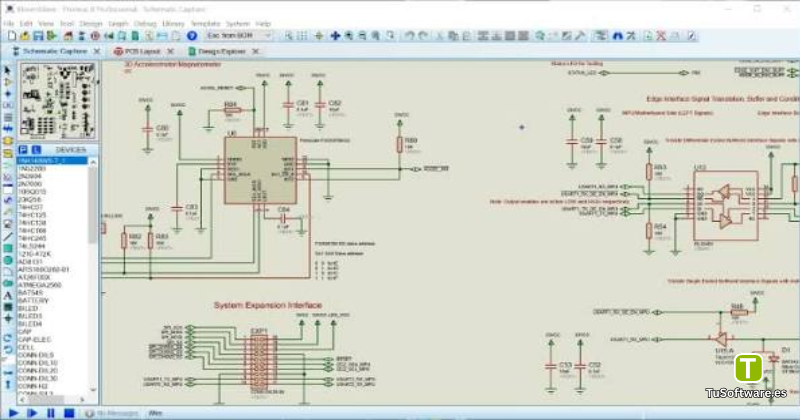Select the Component mode tool

(8, 82)
